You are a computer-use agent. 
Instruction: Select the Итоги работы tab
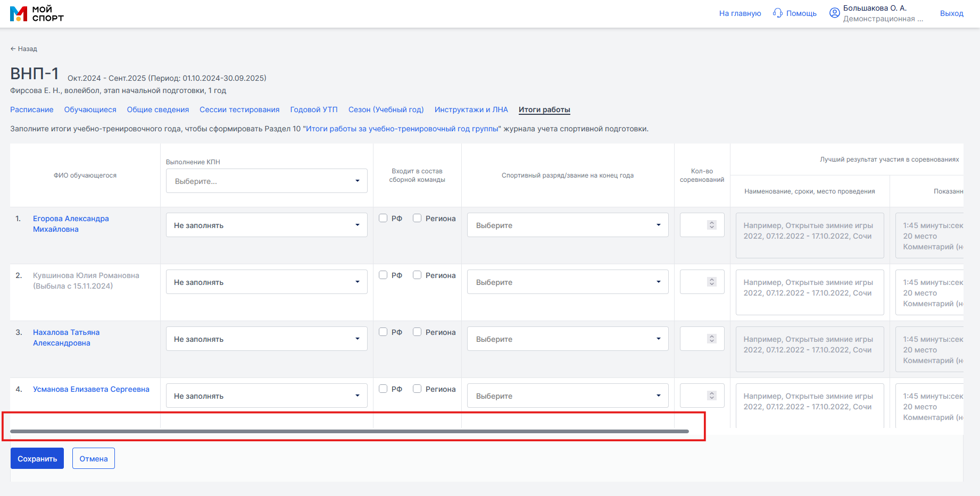point(544,110)
